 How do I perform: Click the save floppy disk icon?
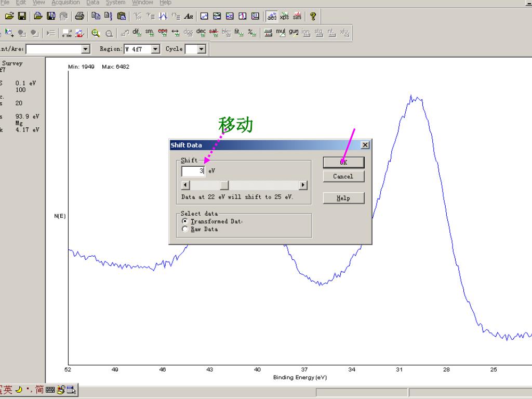click(x=22, y=16)
